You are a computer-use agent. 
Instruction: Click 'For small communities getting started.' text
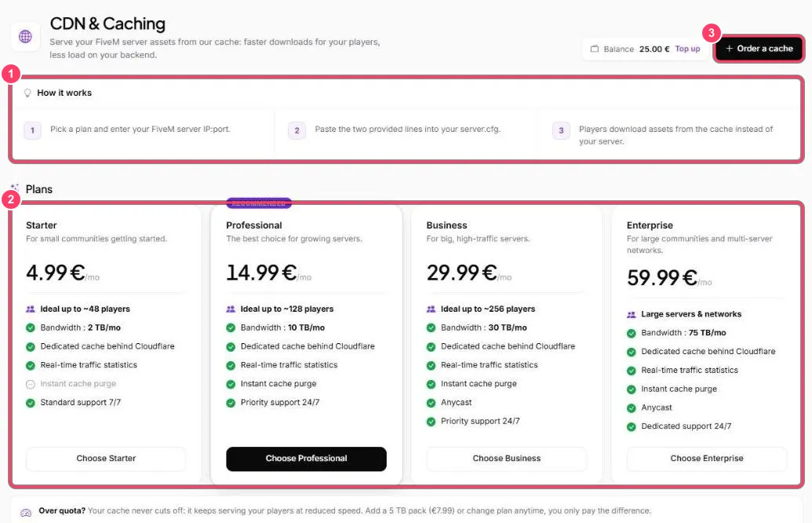(x=96, y=239)
